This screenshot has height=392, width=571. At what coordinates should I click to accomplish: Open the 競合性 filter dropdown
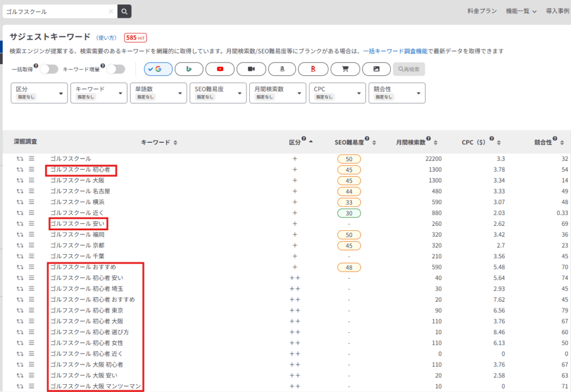396,93
